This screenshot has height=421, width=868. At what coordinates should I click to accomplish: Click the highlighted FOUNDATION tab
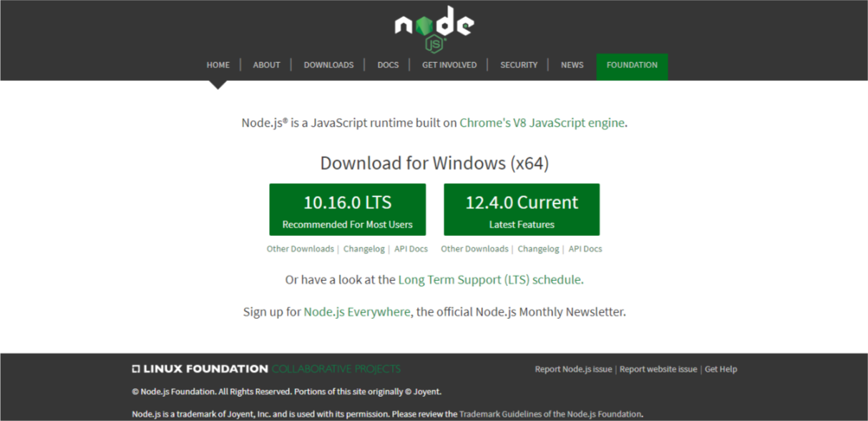click(632, 66)
